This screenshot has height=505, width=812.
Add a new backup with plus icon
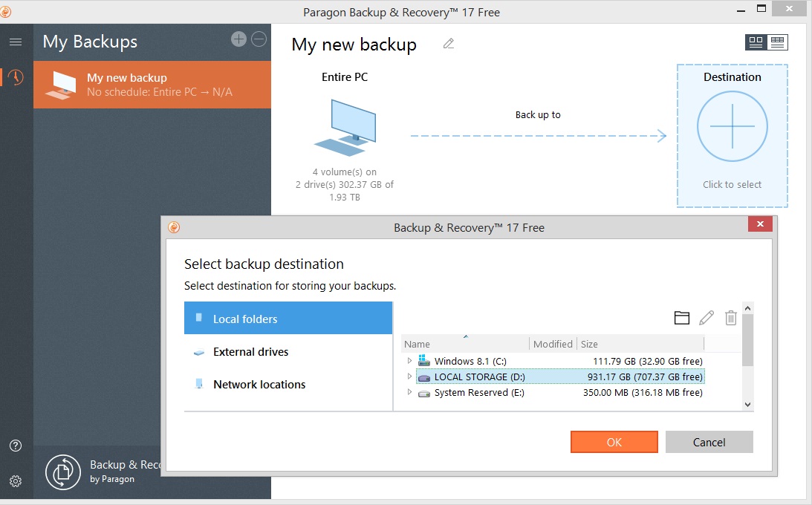[x=238, y=39]
